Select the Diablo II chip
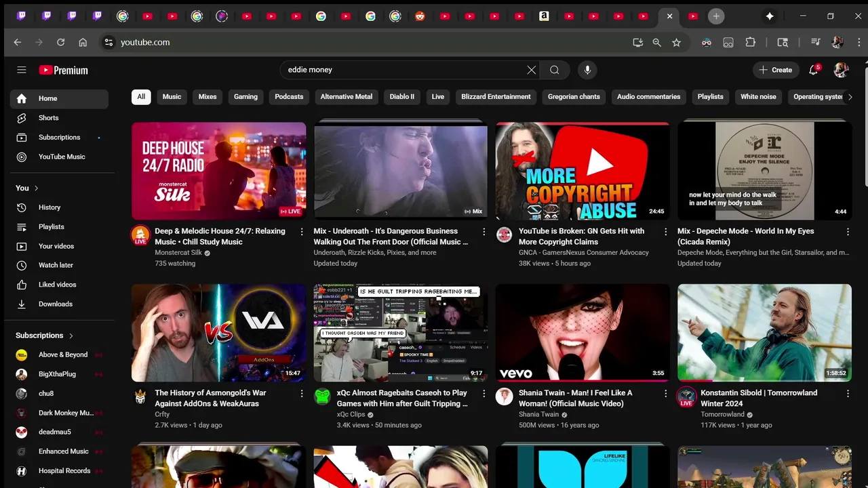Image resolution: width=868 pixels, height=488 pixels. (x=402, y=97)
